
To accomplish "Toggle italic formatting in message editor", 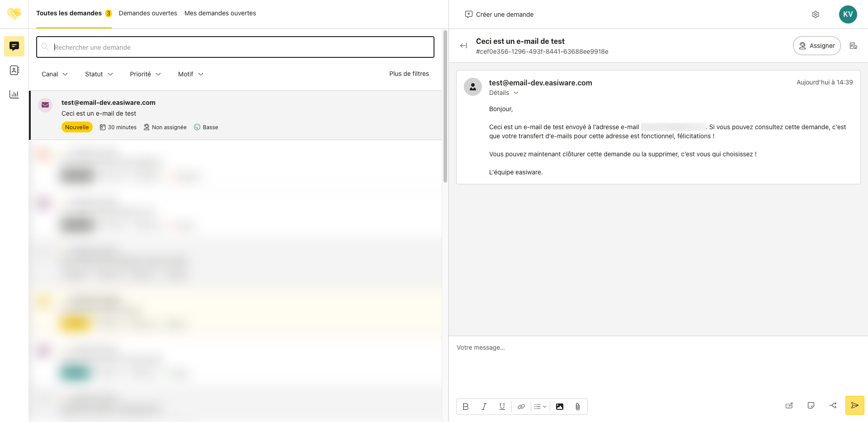I will click(484, 407).
